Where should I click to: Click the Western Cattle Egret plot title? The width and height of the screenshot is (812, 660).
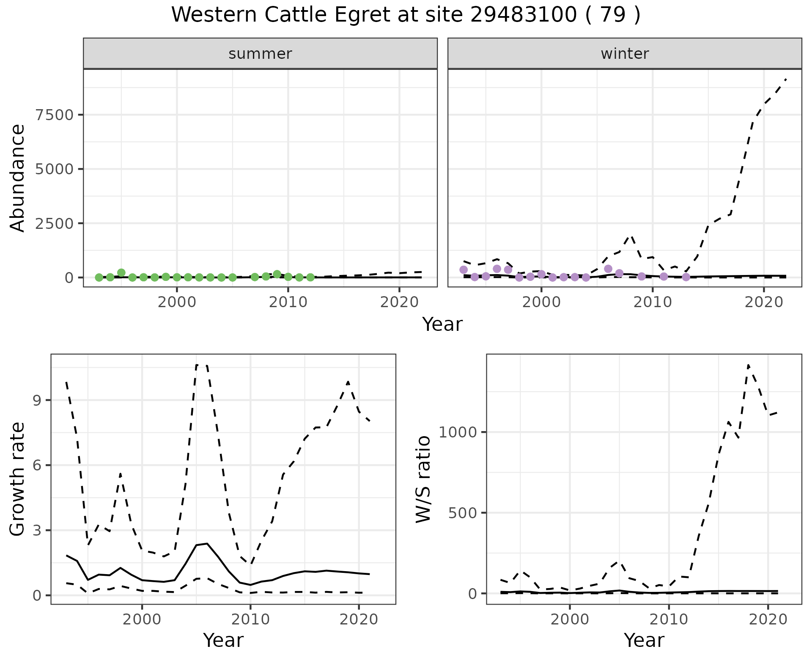pyautogui.click(x=406, y=15)
